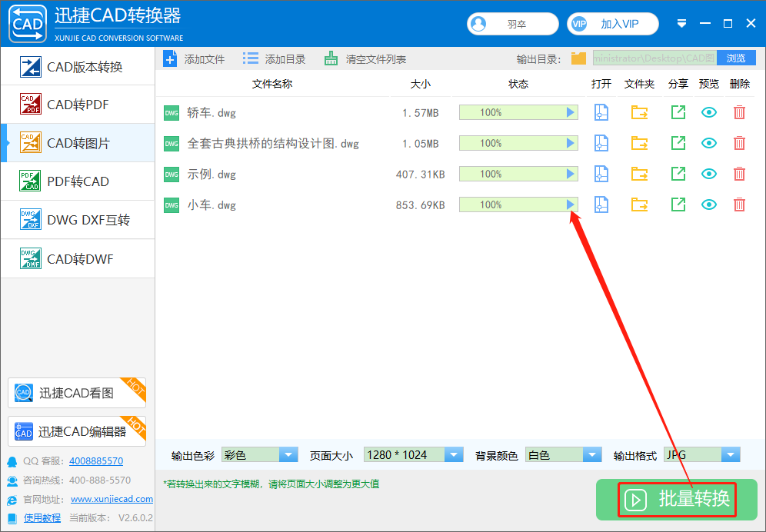Click 浏览 browse button

[736, 58]
